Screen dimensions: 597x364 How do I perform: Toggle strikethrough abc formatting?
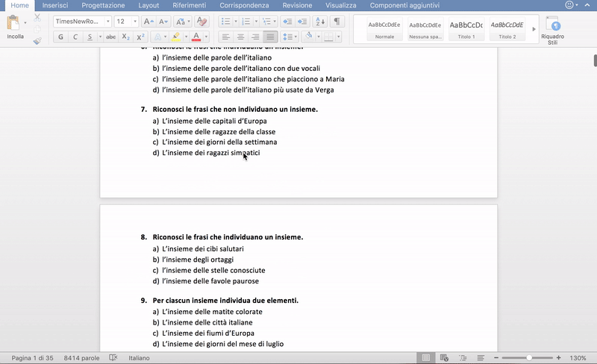coord(110,37)
